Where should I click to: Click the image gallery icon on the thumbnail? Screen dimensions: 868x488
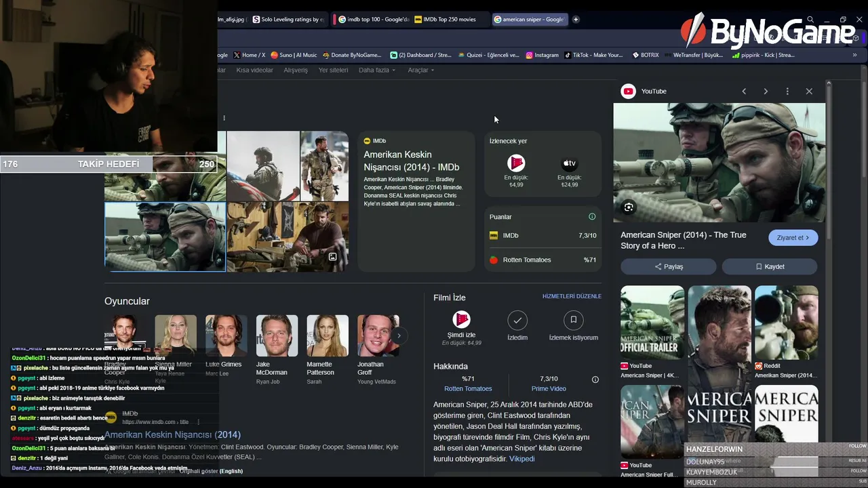tap(332, 257)
